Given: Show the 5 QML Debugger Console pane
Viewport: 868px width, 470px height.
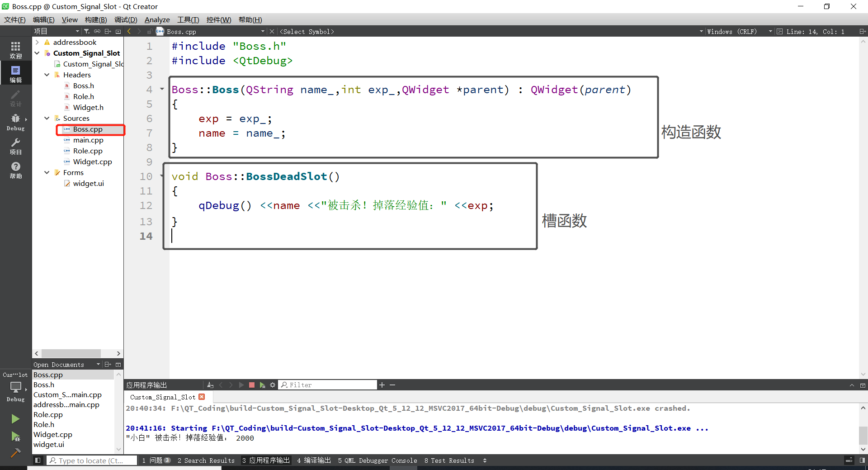Looking at the screenshot, I should point(377,461).
